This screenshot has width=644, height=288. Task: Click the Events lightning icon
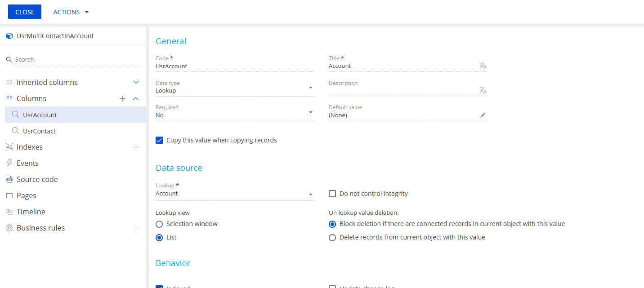coord(9,163)
